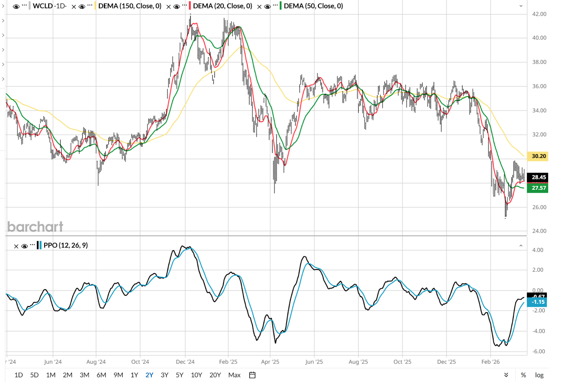Switch the price axis to log scale

point(539,375)
